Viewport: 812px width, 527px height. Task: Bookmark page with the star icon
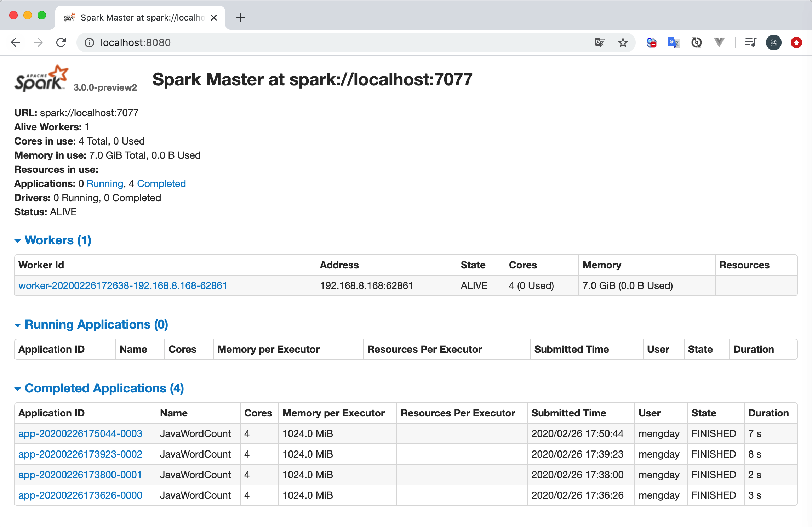pos(623,42)
